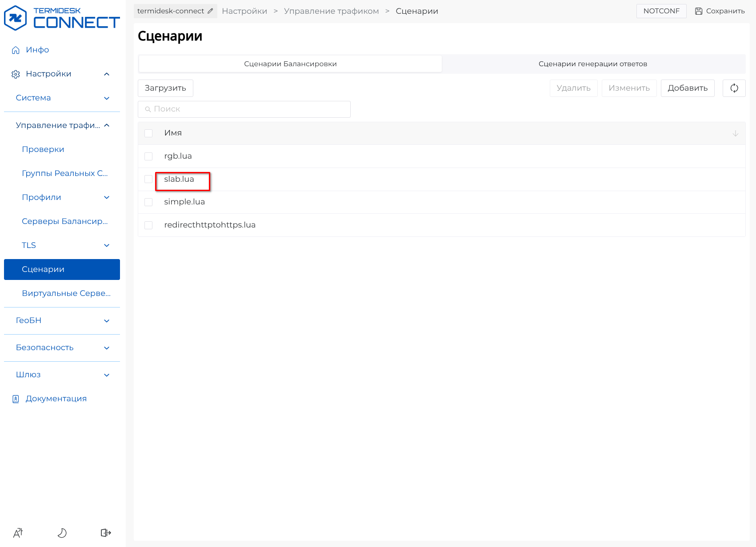756x547 pixels.
Task: Click the Termidesk Connect logo
Action: 62,18
